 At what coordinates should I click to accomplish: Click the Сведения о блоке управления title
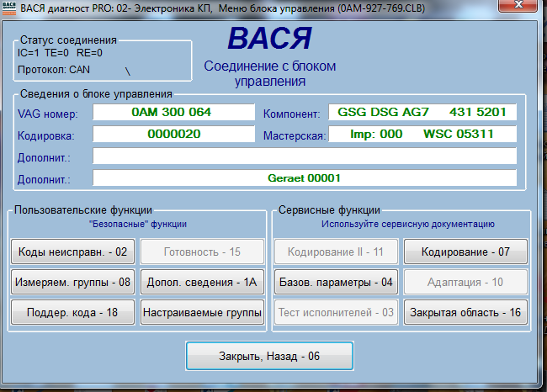(x=96, y=94)
